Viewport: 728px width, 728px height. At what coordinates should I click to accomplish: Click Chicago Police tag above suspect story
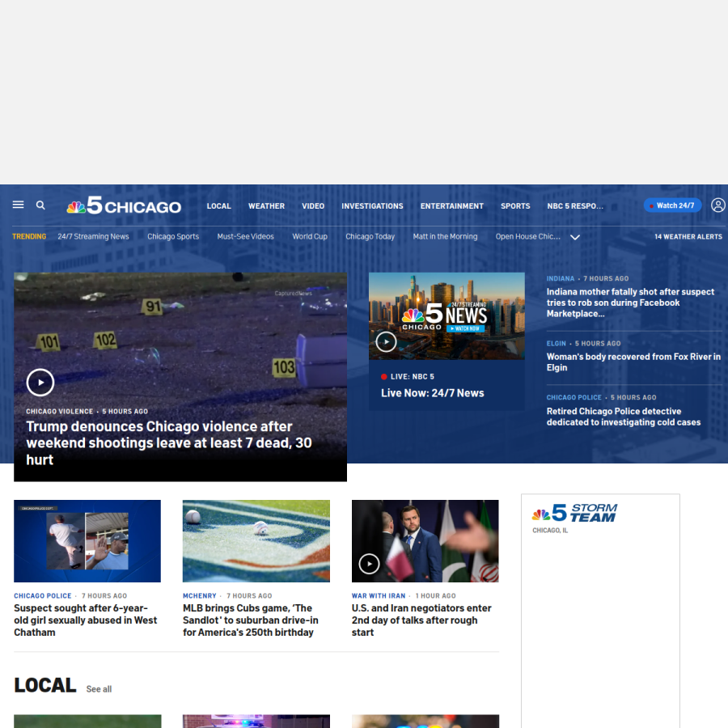coord(43,595)
